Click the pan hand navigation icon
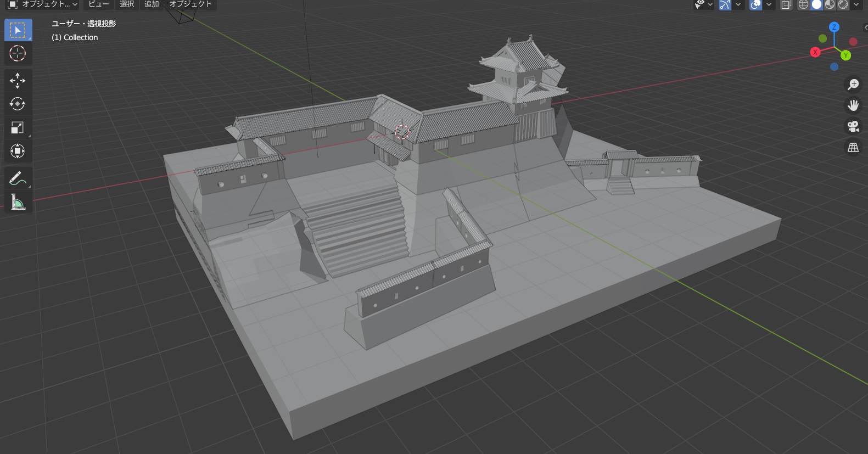This screenshot has height=454, width=868. click(853, 105)
